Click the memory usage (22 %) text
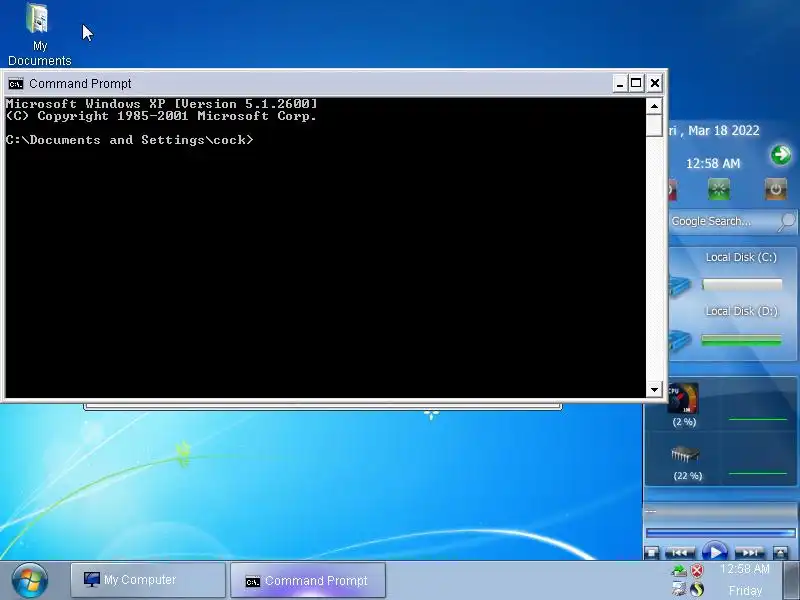The height and width of the screenshot is (600, 800). click(x=688, y=476)
